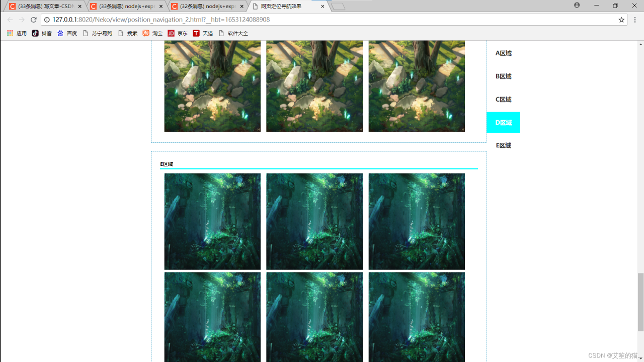Jump to E区域 in side navigation
This screenshot has height=362, width=644.
tap(503, 145)
